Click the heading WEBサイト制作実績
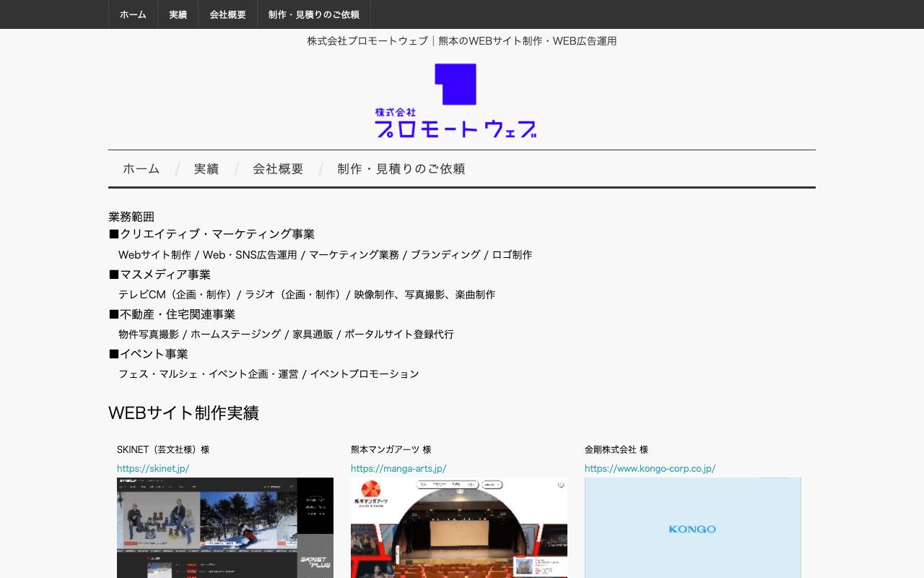The width and height of the screenshot is (924, 578). click(x=183, y=413)
